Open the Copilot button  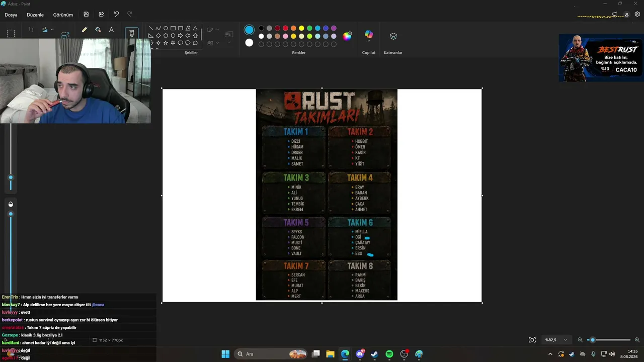(369, 35)
